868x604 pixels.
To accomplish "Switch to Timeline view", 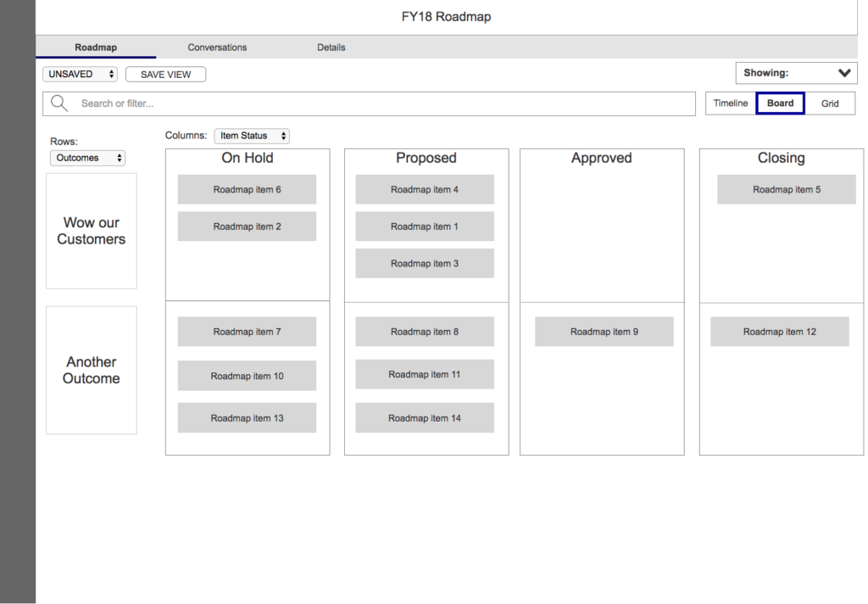I will (x=730, y=103).
